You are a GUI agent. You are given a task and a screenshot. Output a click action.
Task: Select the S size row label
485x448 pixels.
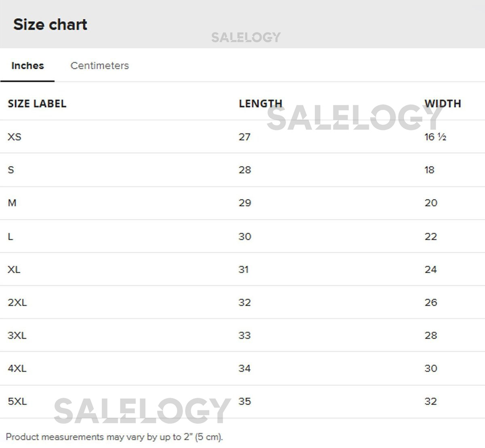pyautogui.click(x=11, y=170)
